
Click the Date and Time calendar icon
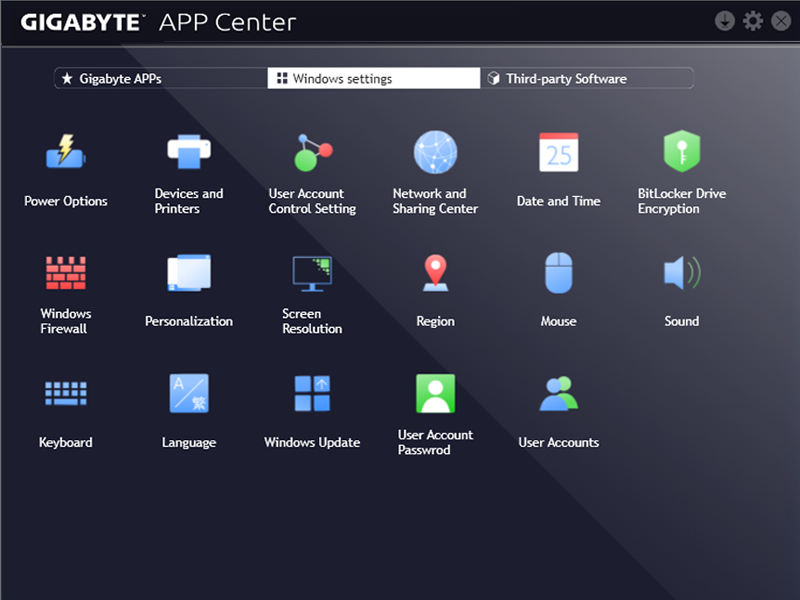coord(559,152)
